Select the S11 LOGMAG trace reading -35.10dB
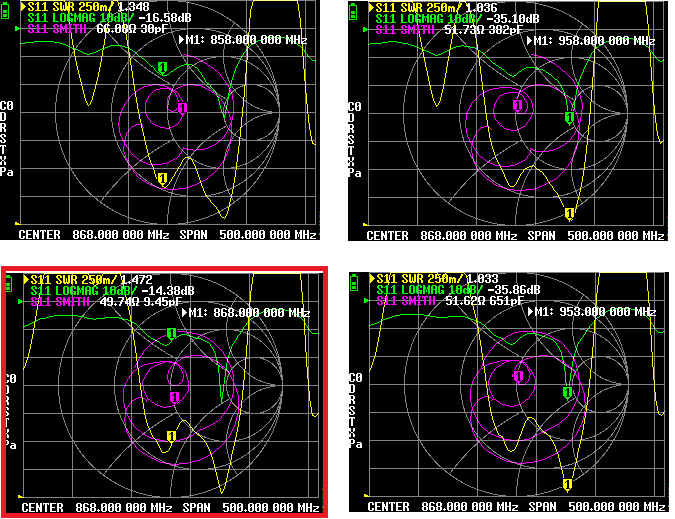The image size is (675, 519). click(457, 19)
